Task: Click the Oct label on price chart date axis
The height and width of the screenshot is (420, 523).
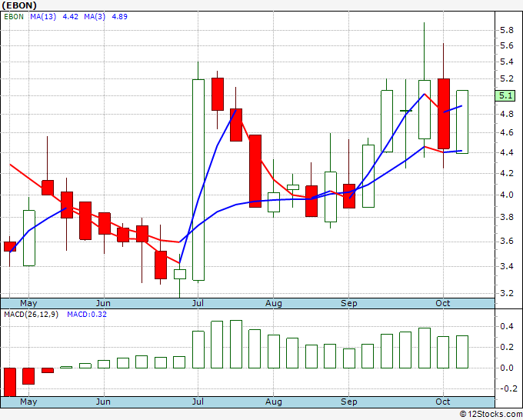Action: click(x=443, y=303)
